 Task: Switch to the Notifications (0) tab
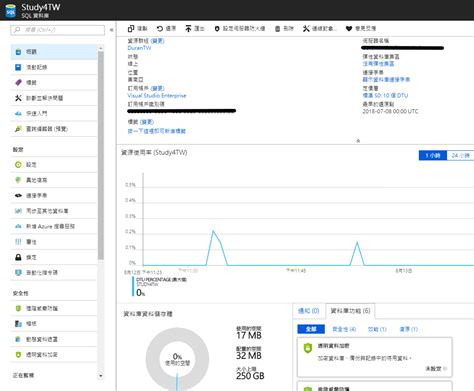coord(308,311)
